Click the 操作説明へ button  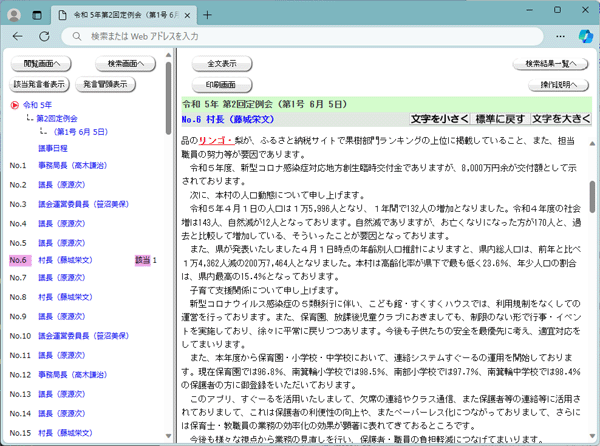[x=558, y=85]
